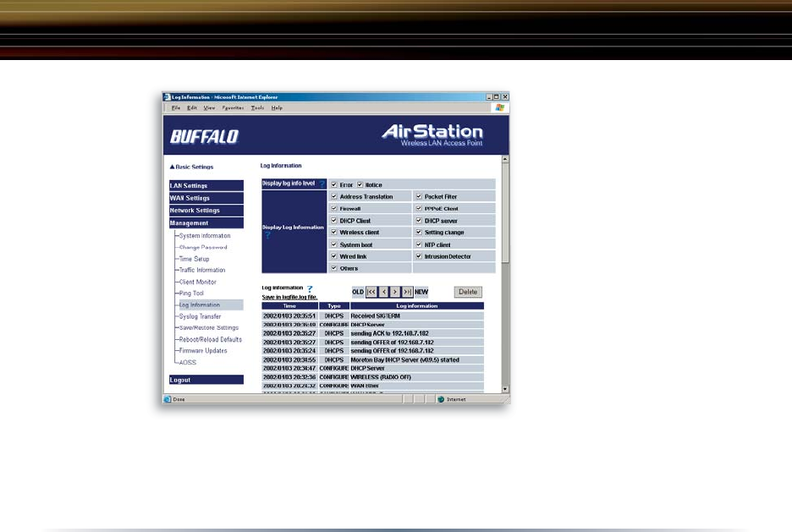Expand the Network Settings section
Viewport: 792px width, 532px height.
pos(206,211)
